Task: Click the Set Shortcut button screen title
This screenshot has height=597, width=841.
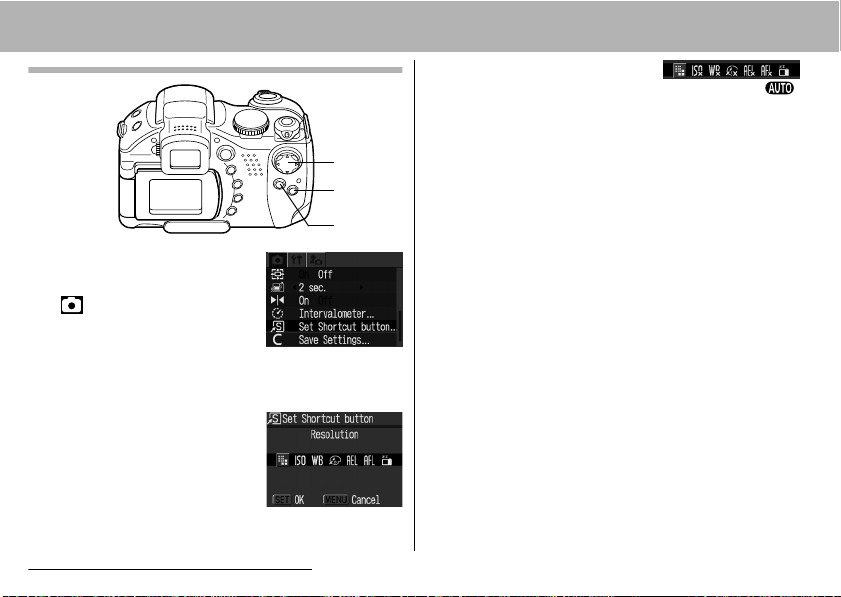Action: click(328, 419)
